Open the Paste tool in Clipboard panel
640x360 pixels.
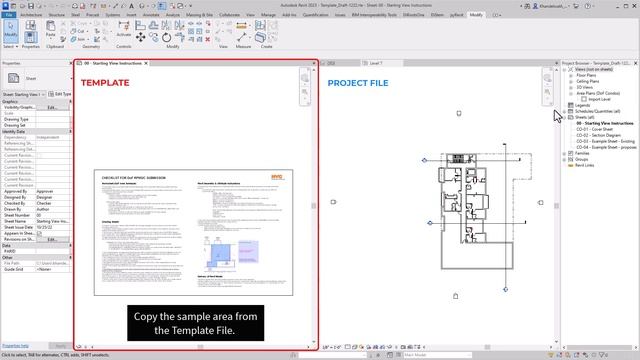click(x=51, y=29)
